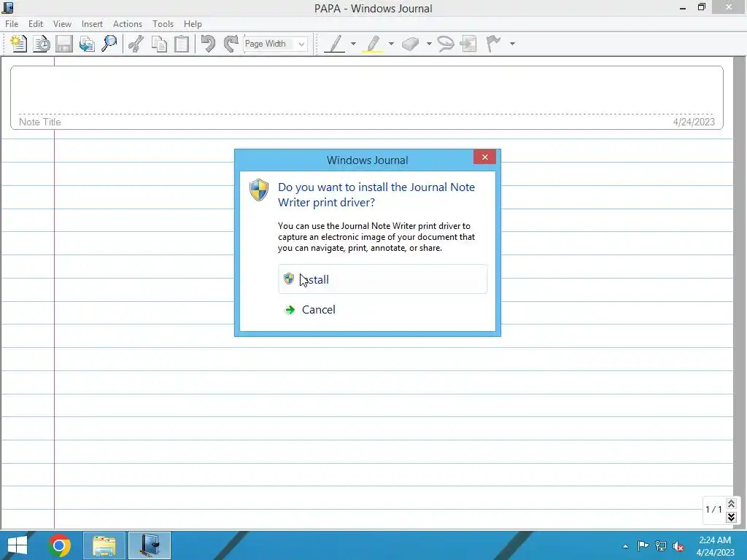Go to next page double-arrow button
This screenshot has height=560, width=747.
click(731, 517)
